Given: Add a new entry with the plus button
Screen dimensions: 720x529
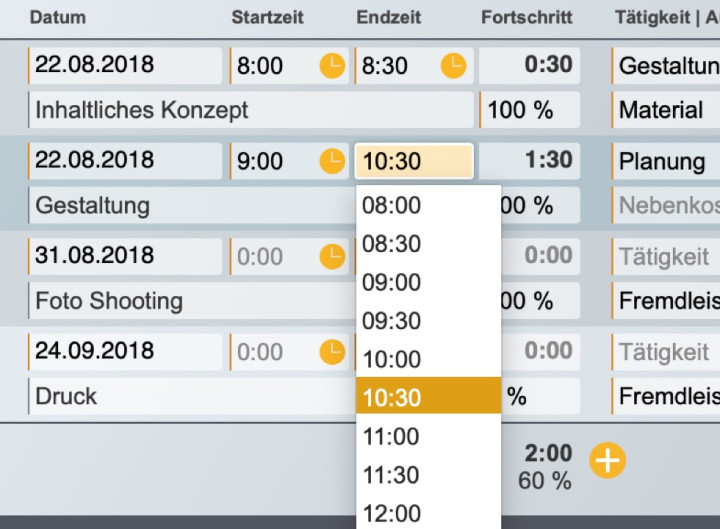Looking at the screenshot, I should click(x=607, y=461).
